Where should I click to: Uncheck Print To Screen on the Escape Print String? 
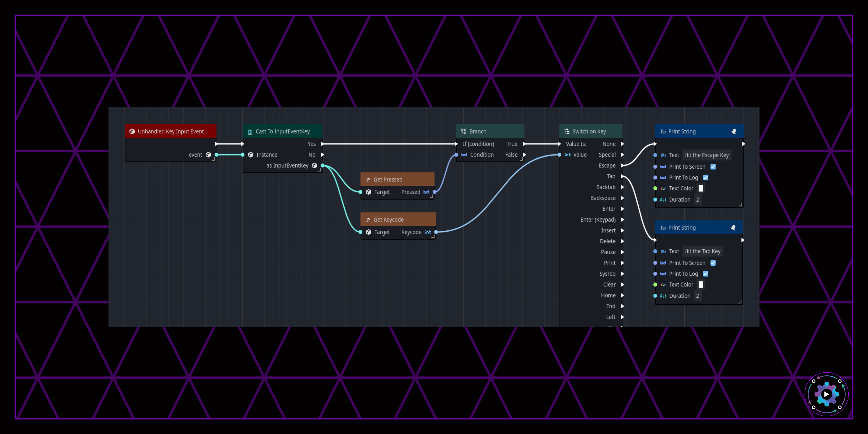(713, 167)
